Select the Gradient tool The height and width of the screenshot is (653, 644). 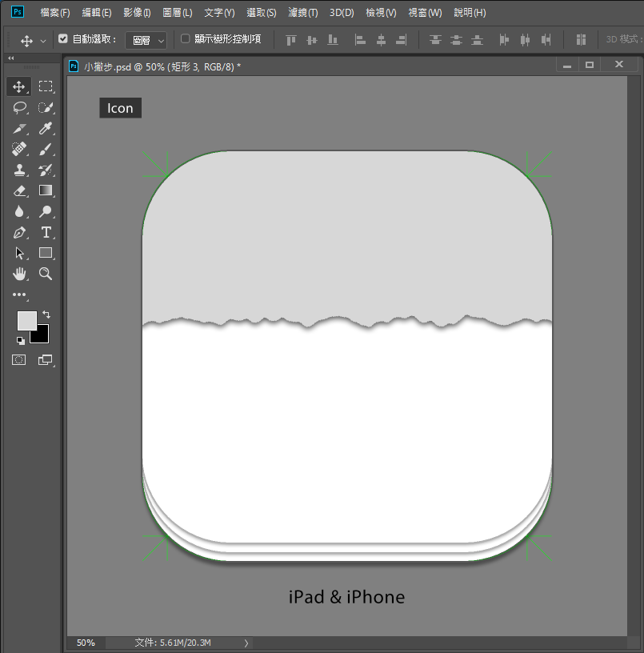point(46,190)
